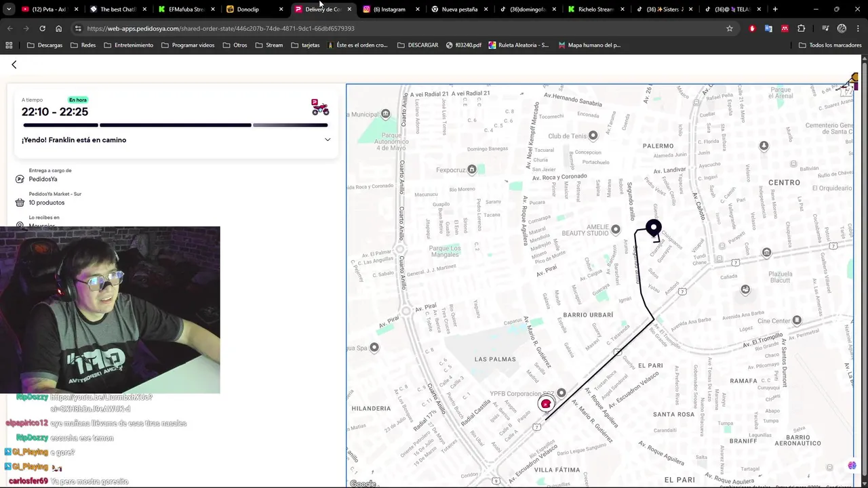The image size is (868, 488).
Task: Open the Entretenimiento bookmark folder
Action: pos(128,45)
